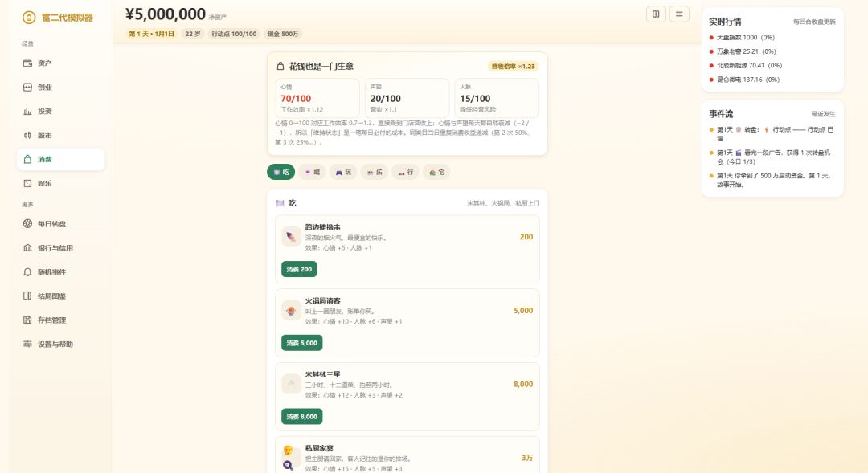Switch to the 乐 category tab
Image resolution: width=868 pixels, height=473 pixels.
tap(375, 172)
